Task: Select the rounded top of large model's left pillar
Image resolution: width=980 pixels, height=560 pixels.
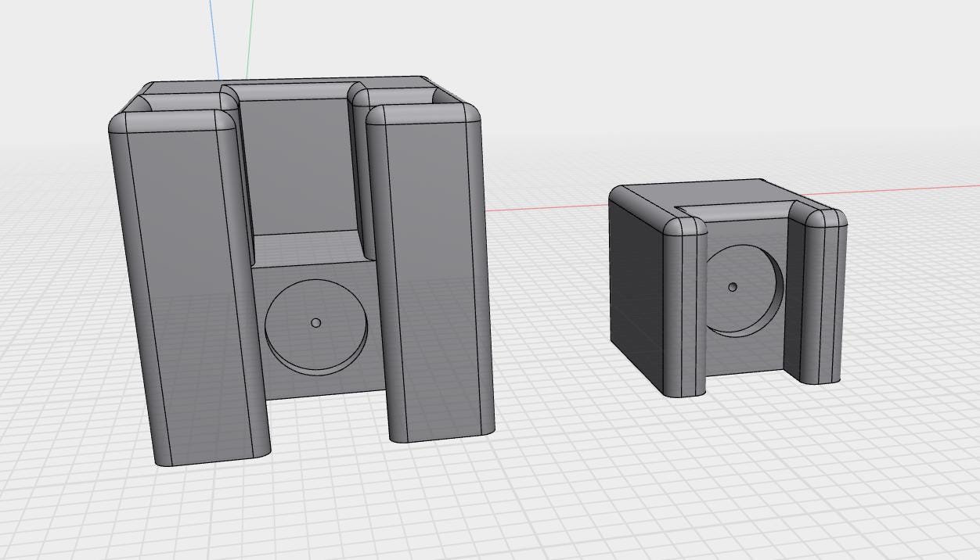Action: pyautogui.click(x=172, y=120)
